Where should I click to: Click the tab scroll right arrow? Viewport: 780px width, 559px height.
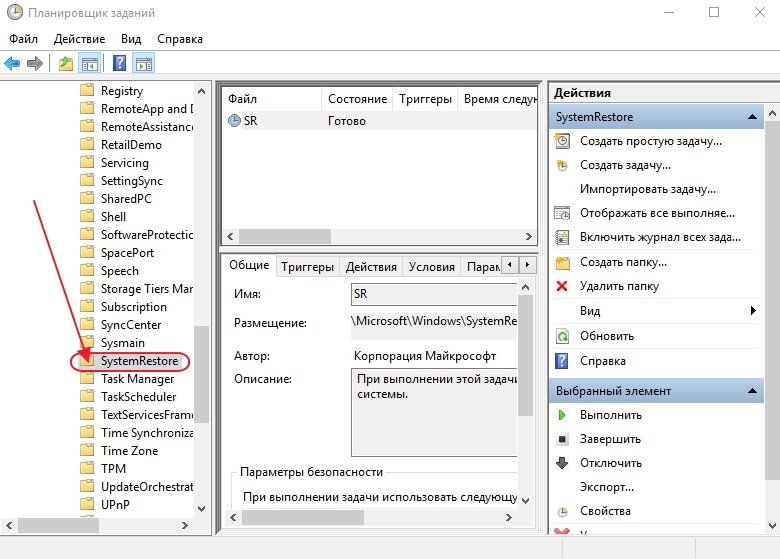point(527,265)
